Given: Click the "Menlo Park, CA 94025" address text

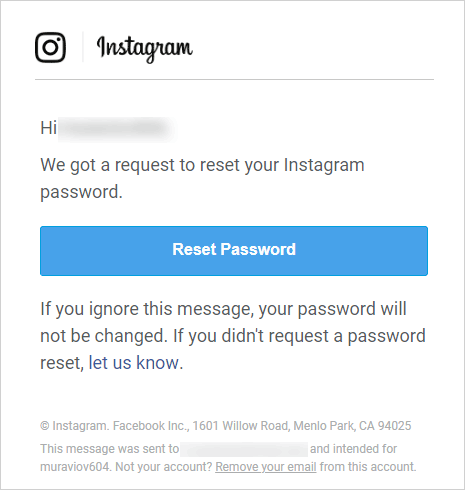Looking at the screenshot, I should 352,426.
